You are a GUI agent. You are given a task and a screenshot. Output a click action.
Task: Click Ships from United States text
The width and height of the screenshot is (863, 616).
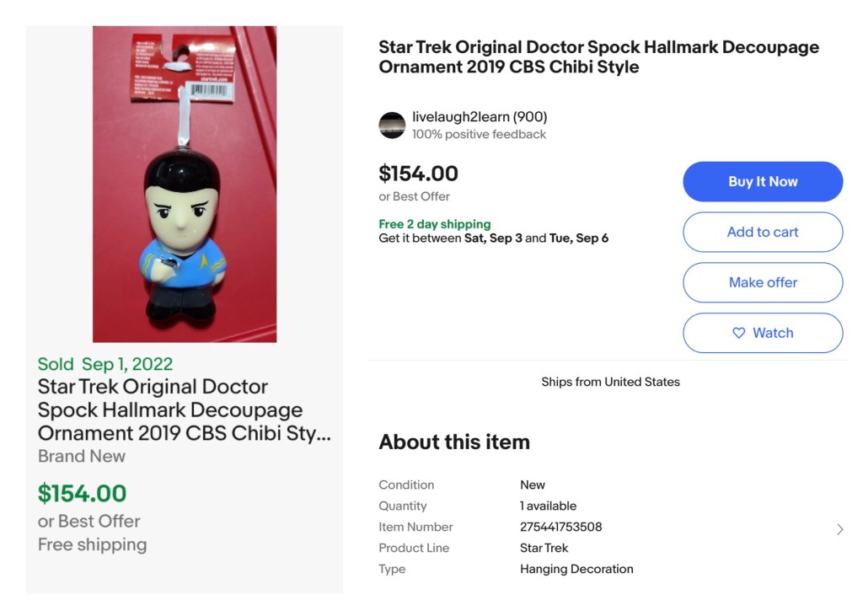(x=610, y=382)
